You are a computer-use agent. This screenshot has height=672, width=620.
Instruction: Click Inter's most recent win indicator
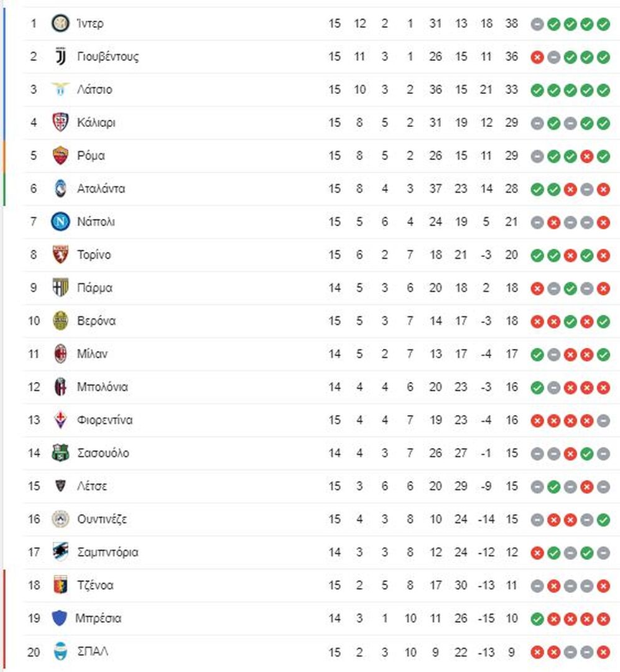coord(603,24)
